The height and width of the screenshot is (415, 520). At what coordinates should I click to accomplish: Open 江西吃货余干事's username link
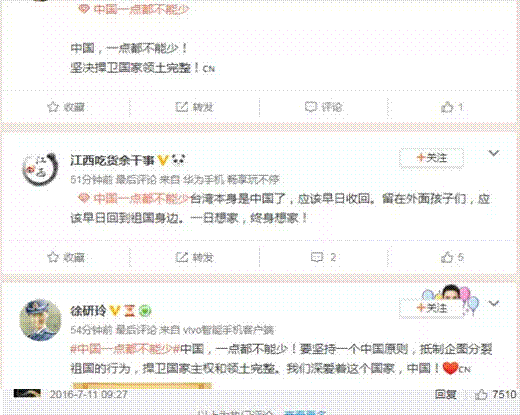click(112, 161)
